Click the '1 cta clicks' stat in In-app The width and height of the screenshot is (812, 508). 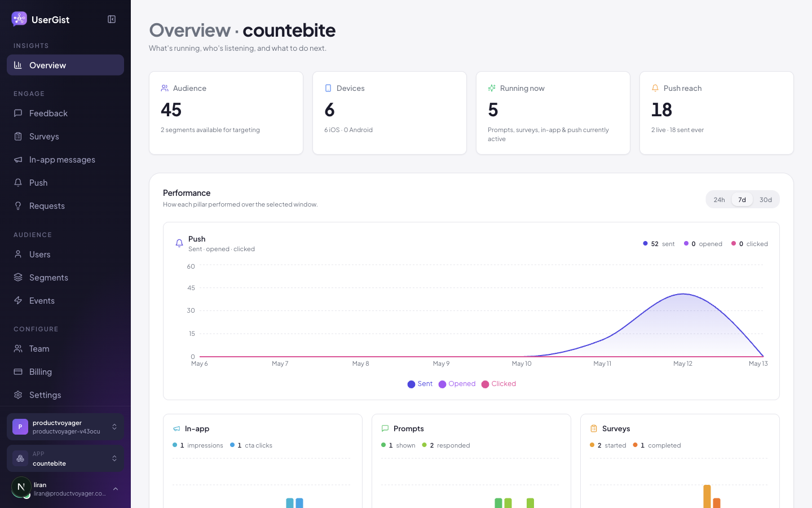coord(251,445)
